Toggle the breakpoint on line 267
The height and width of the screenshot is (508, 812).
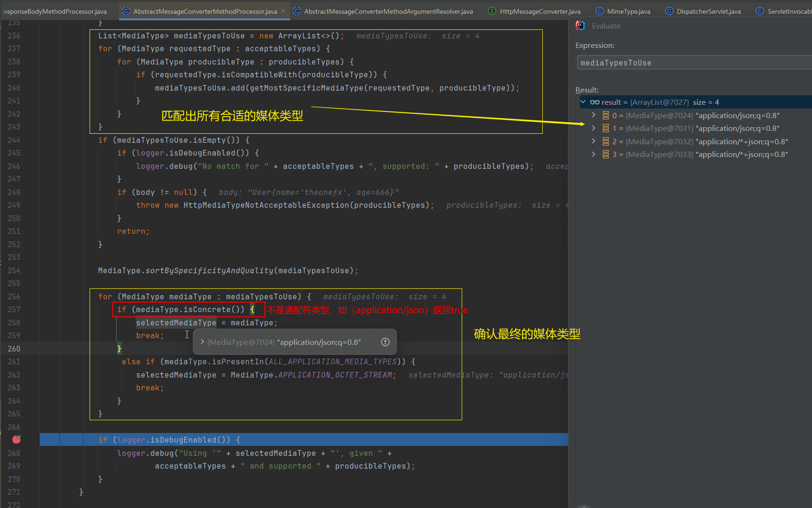17,439
